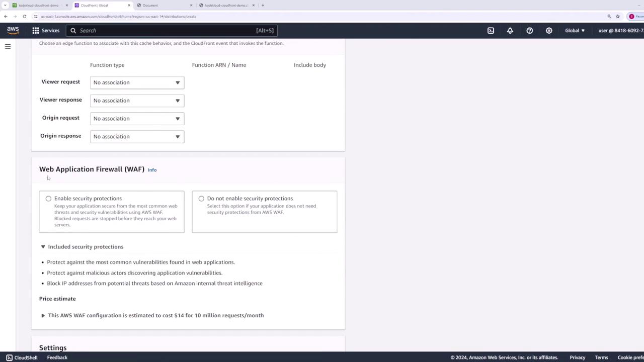The image size is (644, 362).
Task: Launch CloudShell from the top navigation bar
Action: point(491,31)
